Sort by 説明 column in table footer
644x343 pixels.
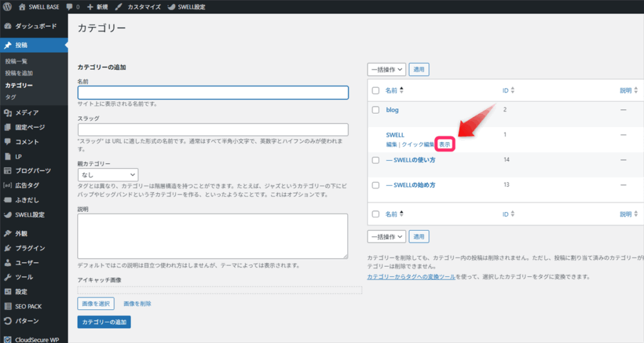coord(629,214)
